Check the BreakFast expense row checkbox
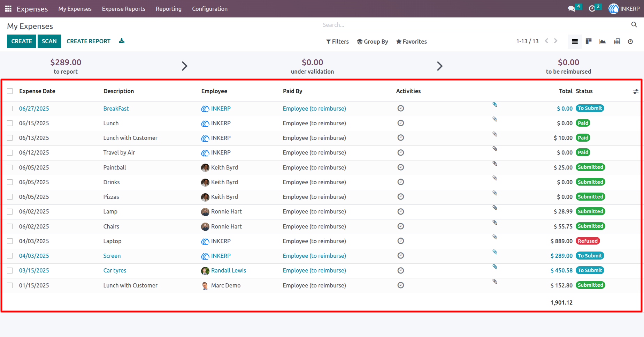 (10, 108)
